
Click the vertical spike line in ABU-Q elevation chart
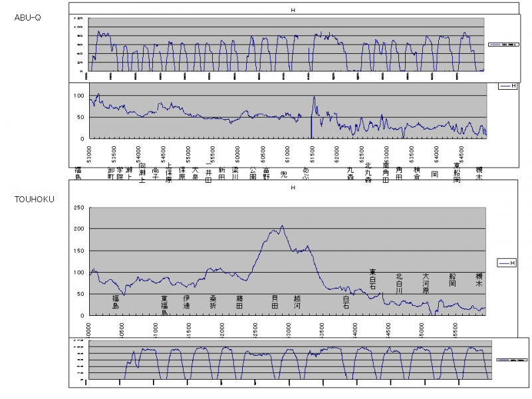(312, 126)
